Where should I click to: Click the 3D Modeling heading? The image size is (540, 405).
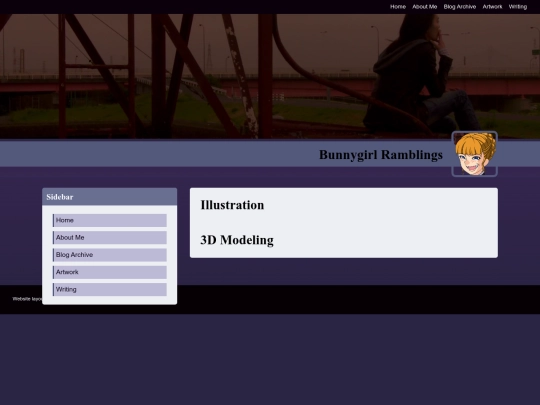[237, 240]
